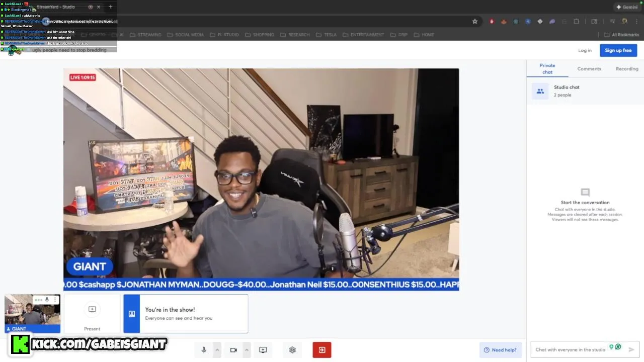Open three-dot menu on GIANT thumbnail

coord(55,300)
